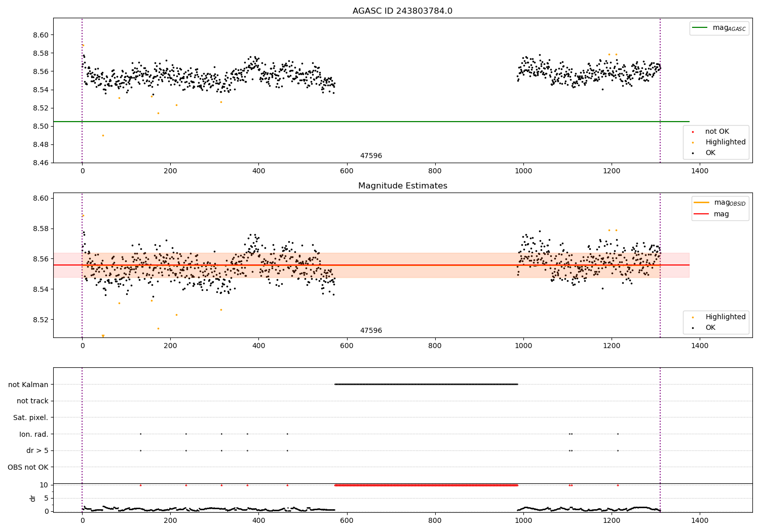Click the '800' x-tick in the top plot
This screenshot has height=532, width=760.
(435, 171)
